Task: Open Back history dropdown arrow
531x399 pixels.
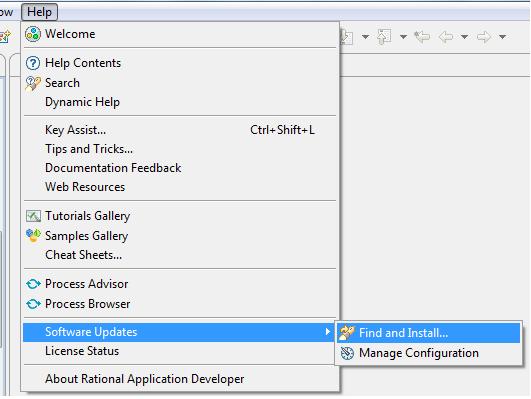Action: click(465, 37)
